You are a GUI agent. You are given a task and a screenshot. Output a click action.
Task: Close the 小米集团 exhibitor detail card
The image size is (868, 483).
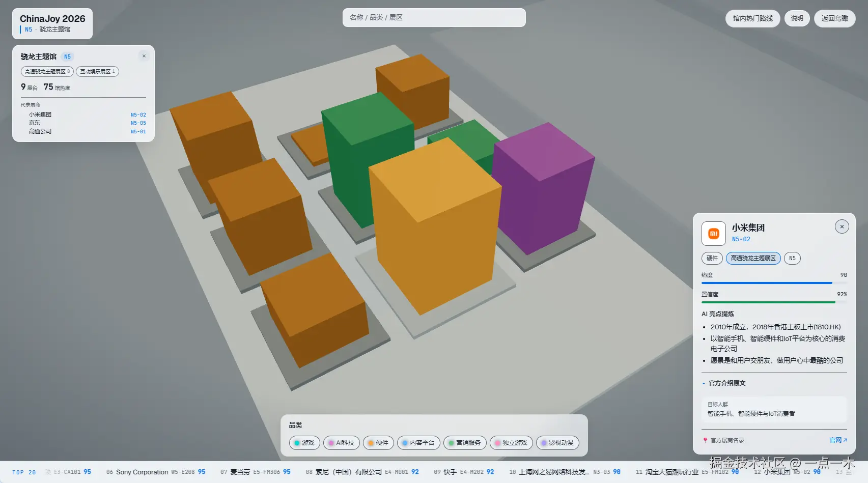click(842, 226)
